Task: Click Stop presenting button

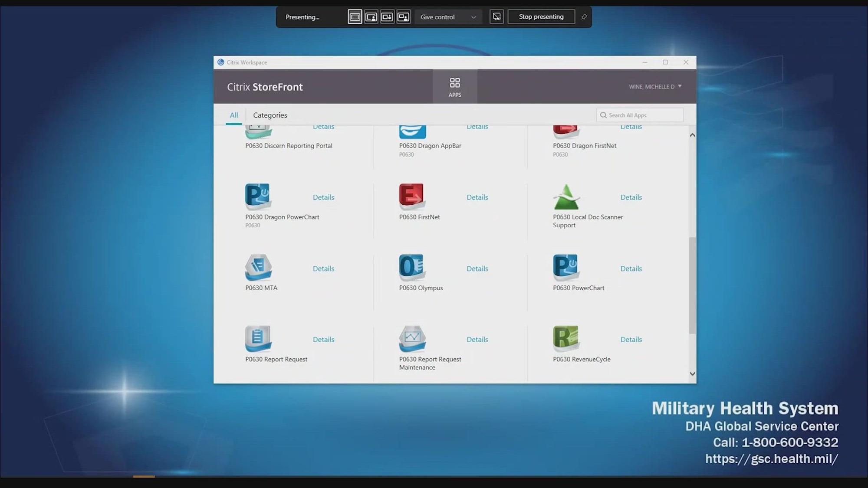Action: click(541, 17)
